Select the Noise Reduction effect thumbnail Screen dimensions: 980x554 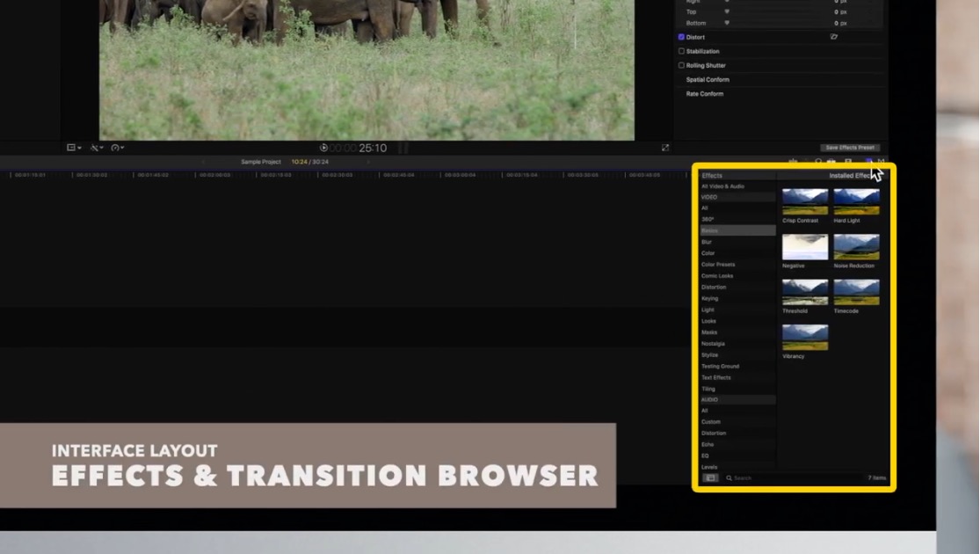856,247
